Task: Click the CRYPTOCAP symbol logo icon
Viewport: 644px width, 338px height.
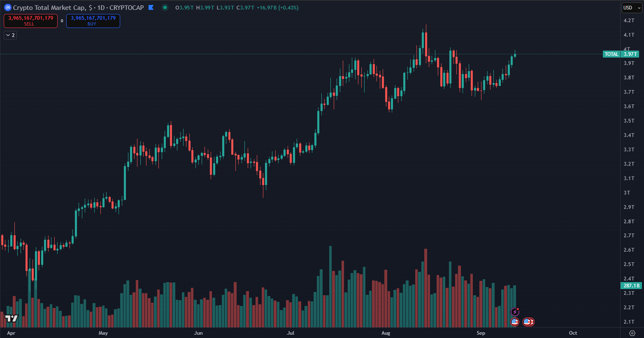Action: tap(7, 8)
